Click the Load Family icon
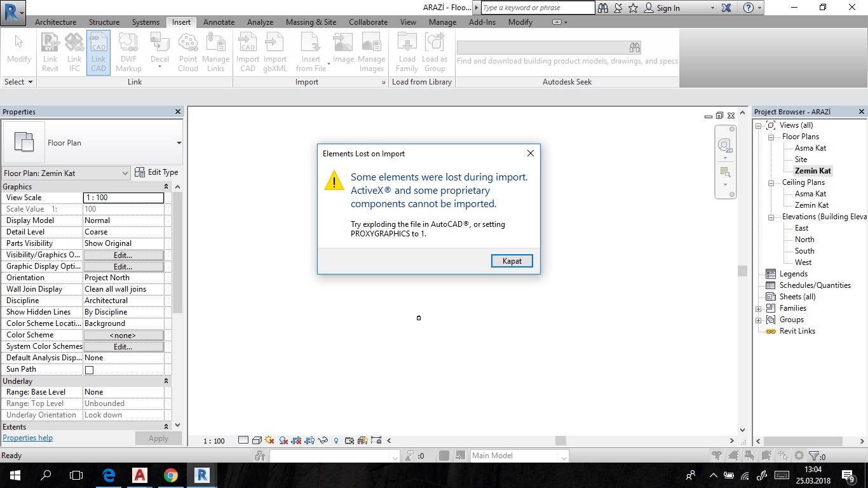 click(407, 52)
